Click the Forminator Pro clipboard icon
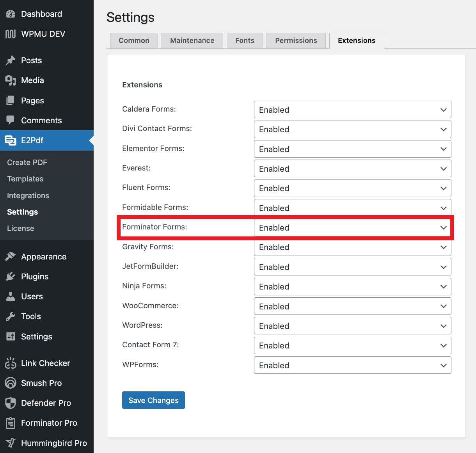 [x=11, y=423]
